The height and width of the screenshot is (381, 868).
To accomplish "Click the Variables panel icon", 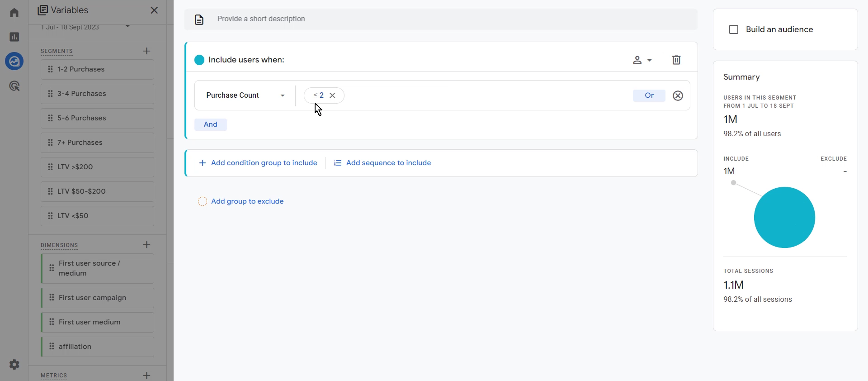I will (42, 10).
